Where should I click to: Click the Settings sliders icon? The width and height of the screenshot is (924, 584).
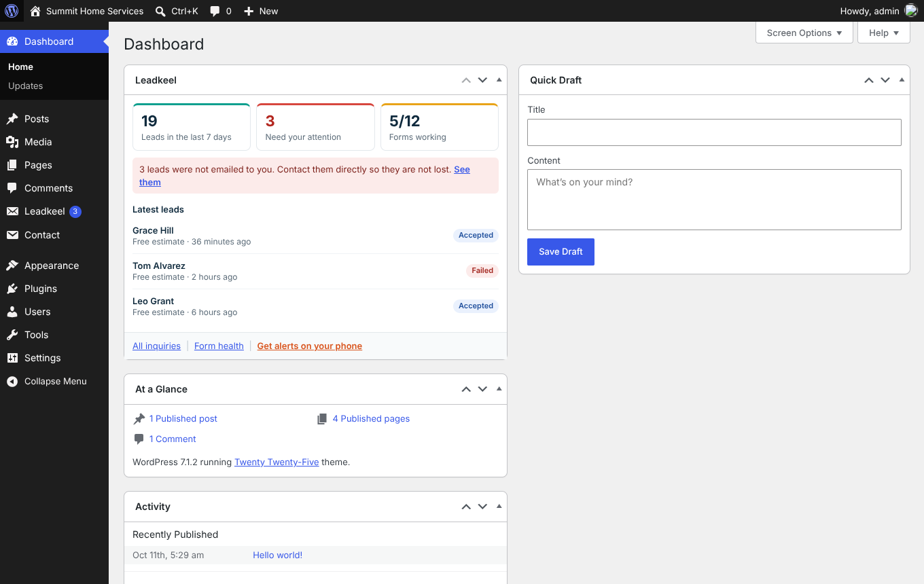coord(12,358)
